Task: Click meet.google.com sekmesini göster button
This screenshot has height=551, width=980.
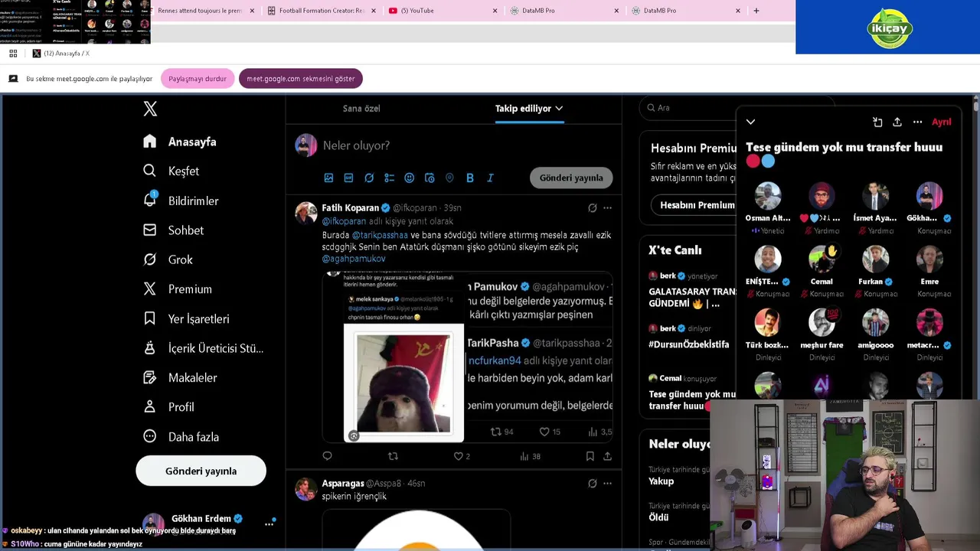Action: (x=301, y=79)
